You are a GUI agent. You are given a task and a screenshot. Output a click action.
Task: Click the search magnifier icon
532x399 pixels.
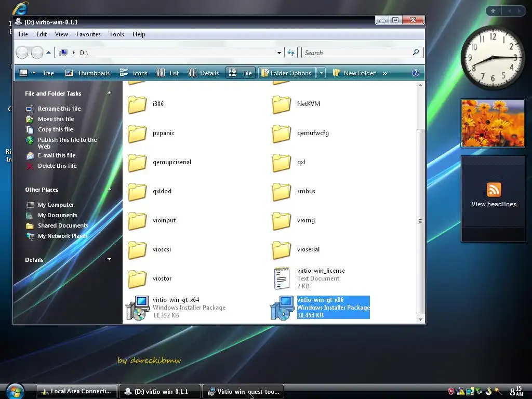[x=416, y=52]
